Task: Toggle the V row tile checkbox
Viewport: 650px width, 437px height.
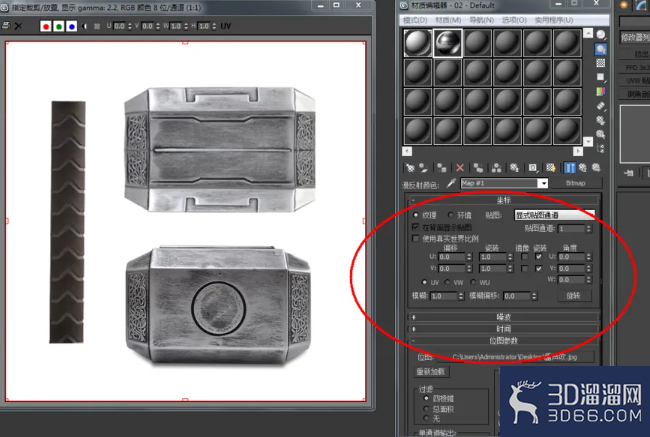Action: coord(538,268)
